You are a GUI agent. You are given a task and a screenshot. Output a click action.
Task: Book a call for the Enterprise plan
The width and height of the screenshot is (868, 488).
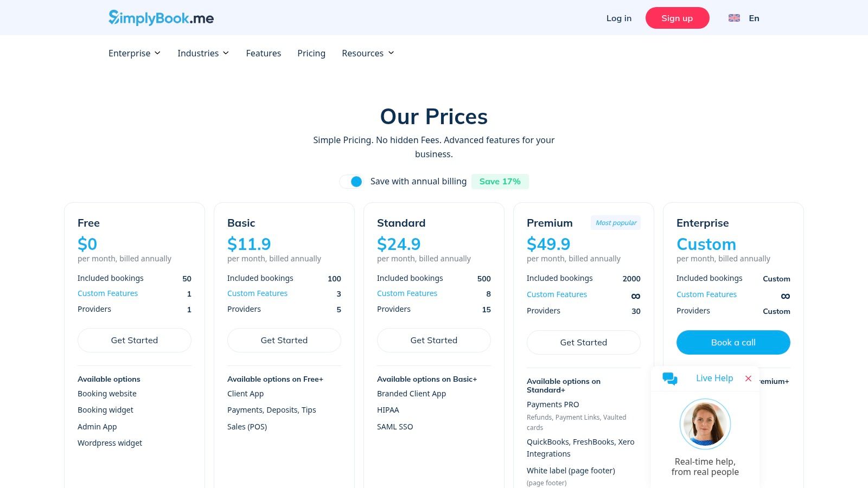tap(733, 342)
